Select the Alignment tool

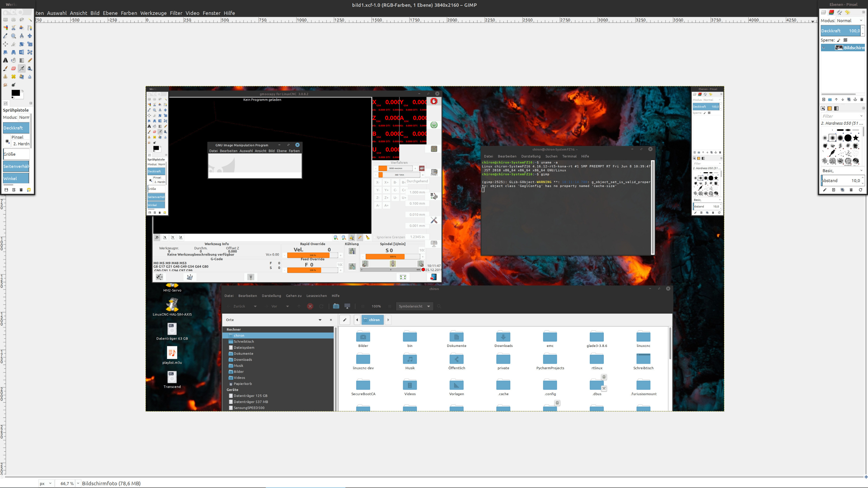coord(5,44)
